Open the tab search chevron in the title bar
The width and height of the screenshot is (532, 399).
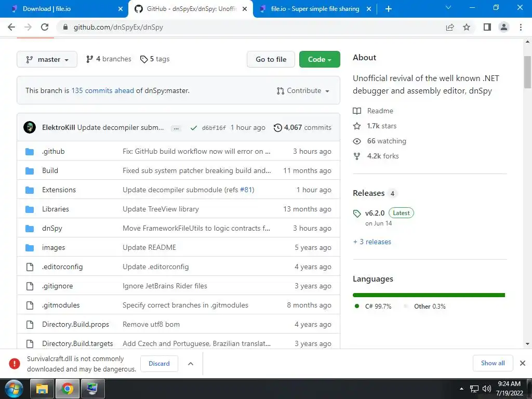coord(448,7)
